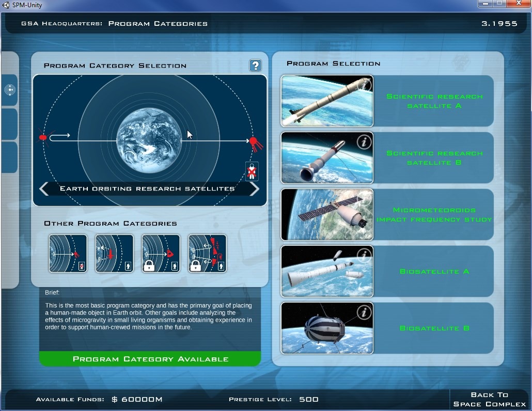Go to previous program category arrow
This screenshot has width=532, height=411.
(44, 189)
